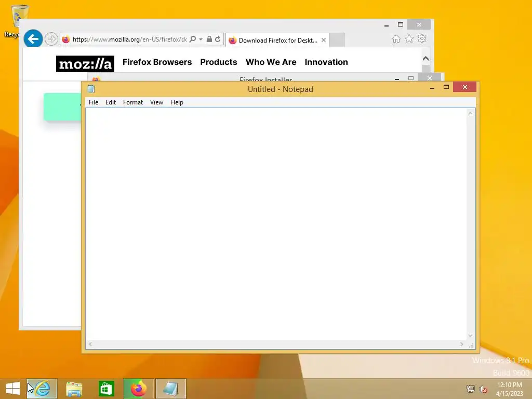Close the Notepad window

coord(465,87)
